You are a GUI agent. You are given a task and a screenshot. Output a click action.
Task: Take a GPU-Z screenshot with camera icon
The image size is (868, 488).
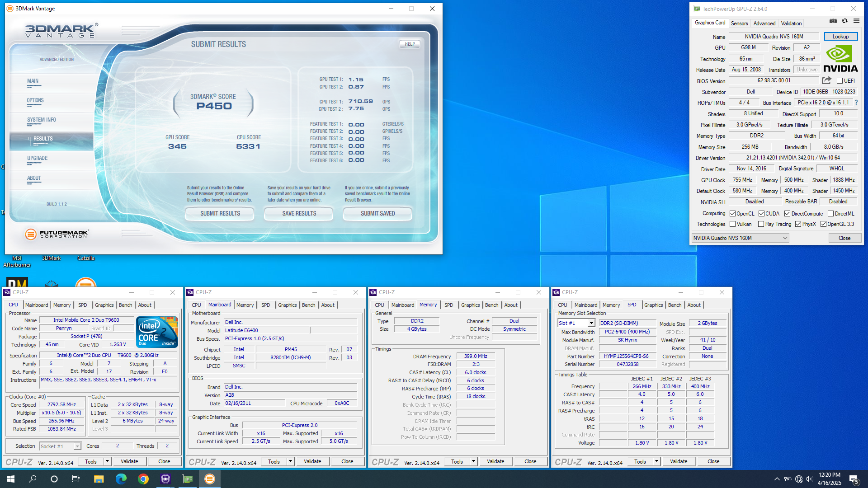pos(833,21)
